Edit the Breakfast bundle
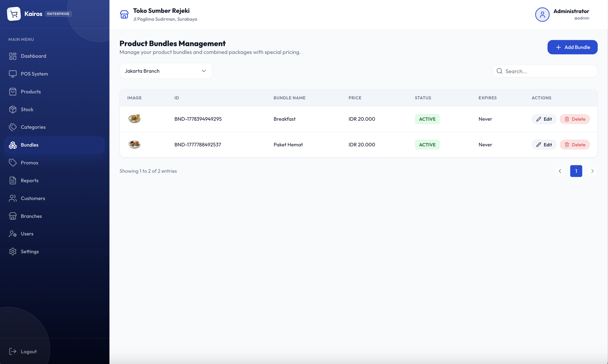Screen dimensions: 608x364 544,119
